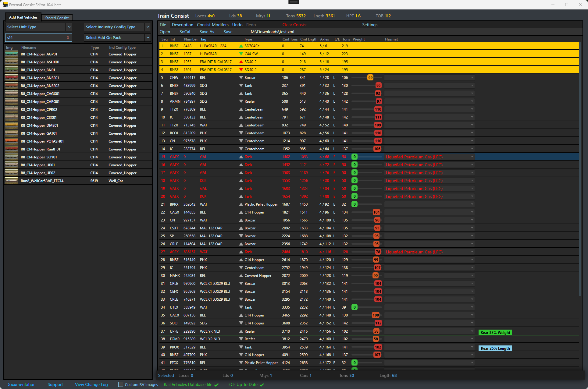The width and height of the screenshot is (588, 389).
Task: Click the direction triangle on CNW Boxcar row
Action: pos(241,77)
